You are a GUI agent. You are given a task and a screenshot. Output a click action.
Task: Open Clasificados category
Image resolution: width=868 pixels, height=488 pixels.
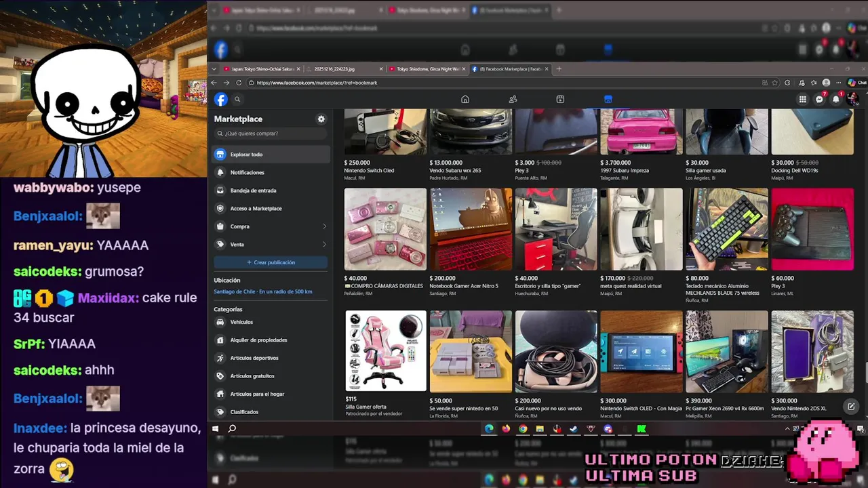coord(271,412)
